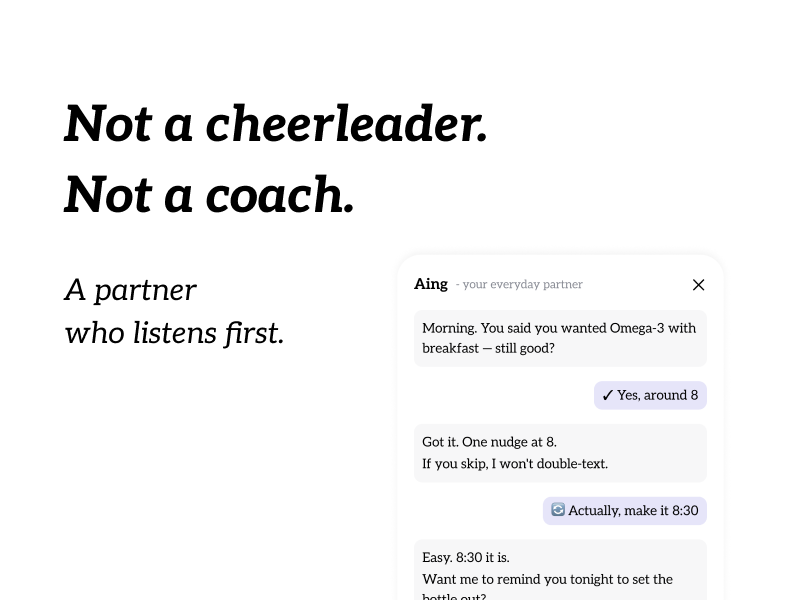
Task: Click the "Easy. 8:30 it is." line
Action: point(466,557)
